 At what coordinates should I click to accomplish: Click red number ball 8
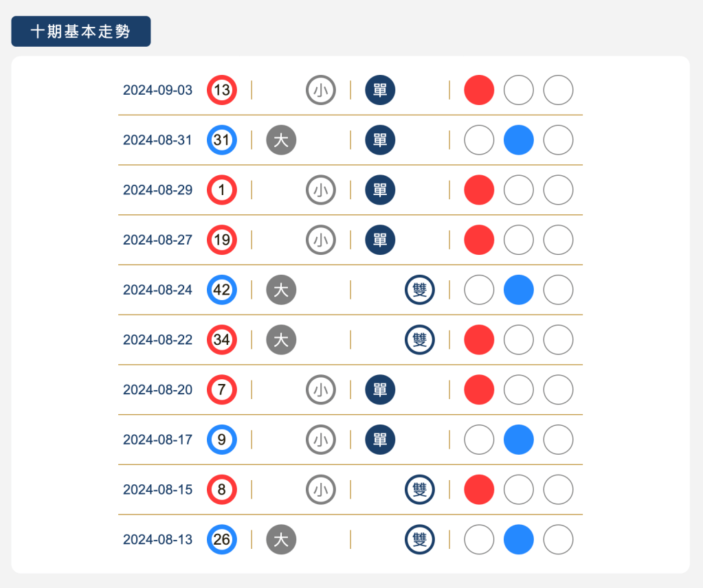click(222, 490)
